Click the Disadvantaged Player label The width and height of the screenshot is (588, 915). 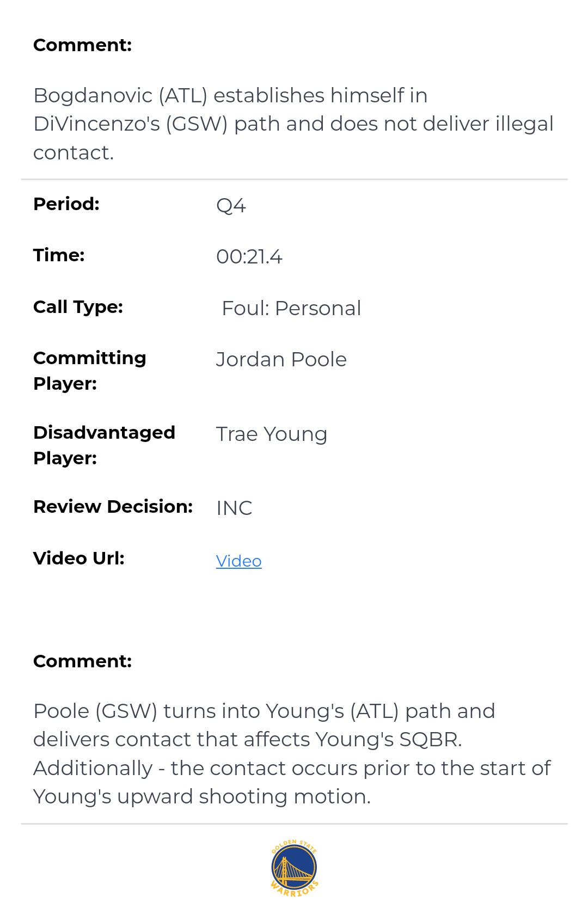[x=104, y=445]
